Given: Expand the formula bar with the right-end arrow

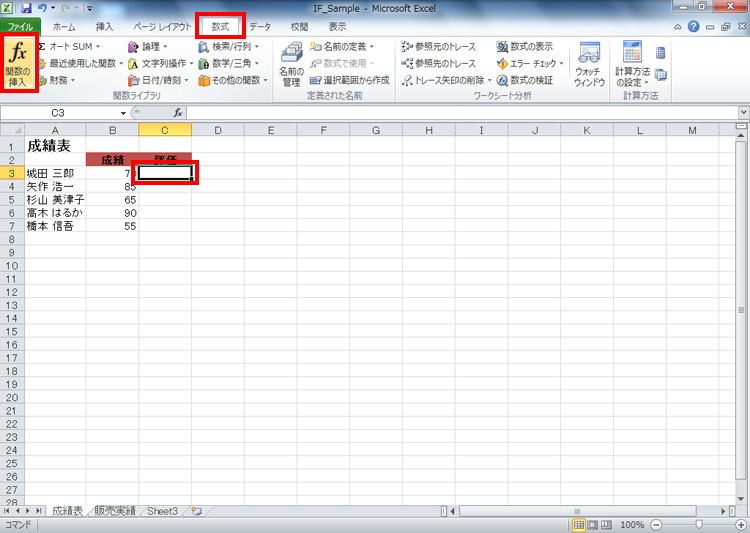Looking at the screenshot, I should coord(743,113).
